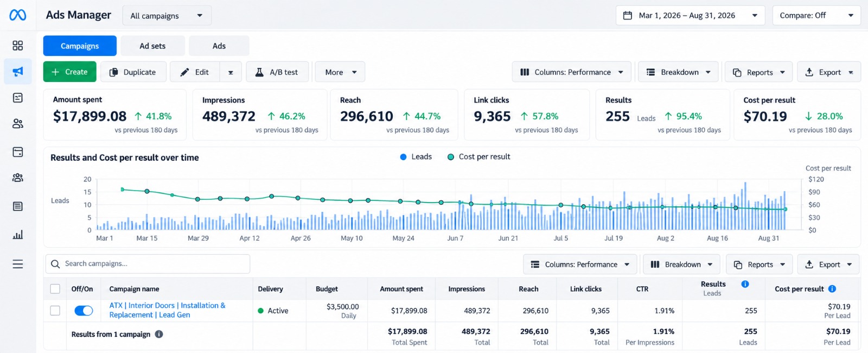This screenshot has height=353, width=868.
Task: Click the info icon beside Results column
Action: [745, 284]
